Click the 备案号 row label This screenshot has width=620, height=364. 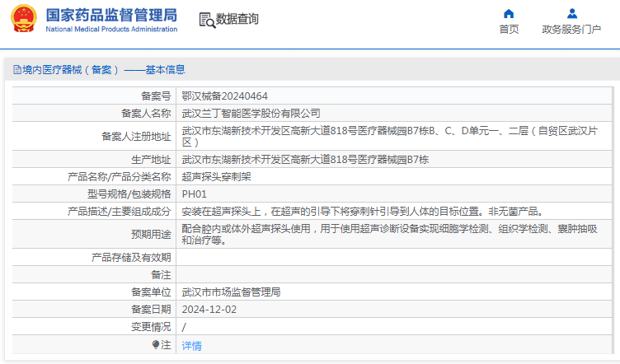(x=156, y=96)
